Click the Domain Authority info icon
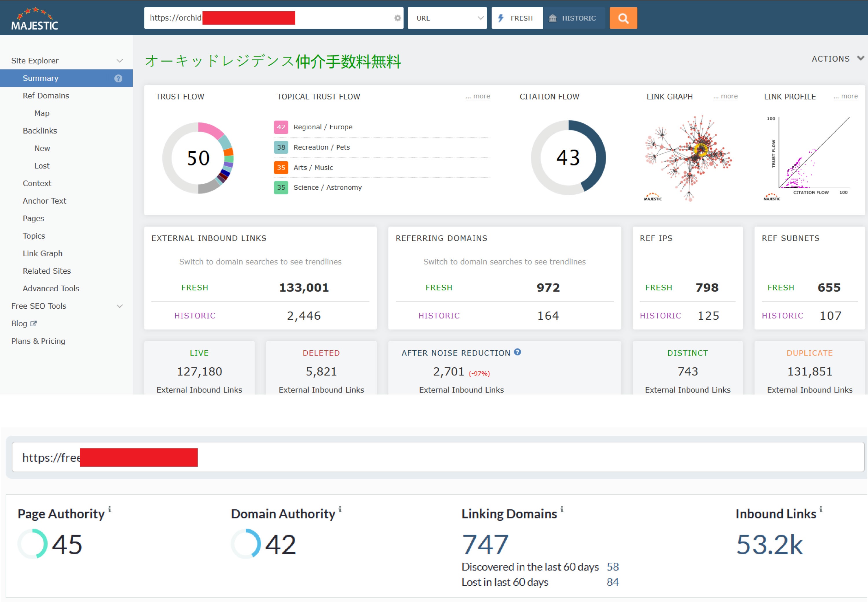Viewport: 868px width, 602px height. (x=341, y=509)
